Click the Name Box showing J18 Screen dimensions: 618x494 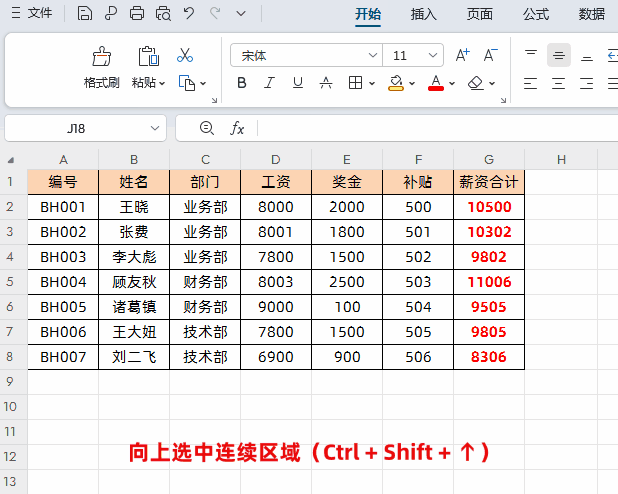76,129
